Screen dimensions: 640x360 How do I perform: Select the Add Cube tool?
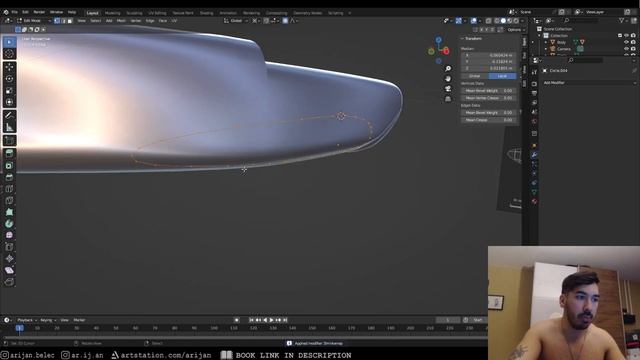(9, 140)
